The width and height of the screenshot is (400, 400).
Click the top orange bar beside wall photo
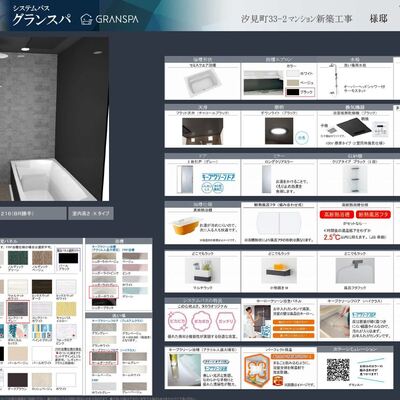pos(293,322)
